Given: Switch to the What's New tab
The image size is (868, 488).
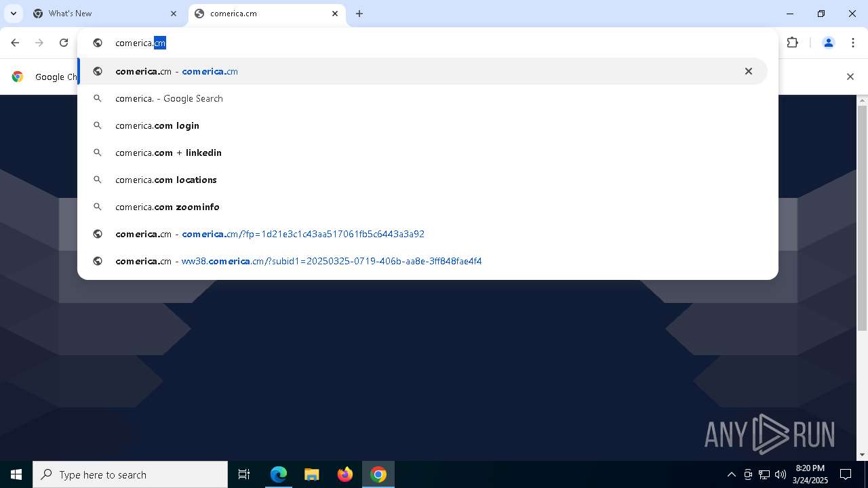Looking at the screenshot, I should [106, 14].
